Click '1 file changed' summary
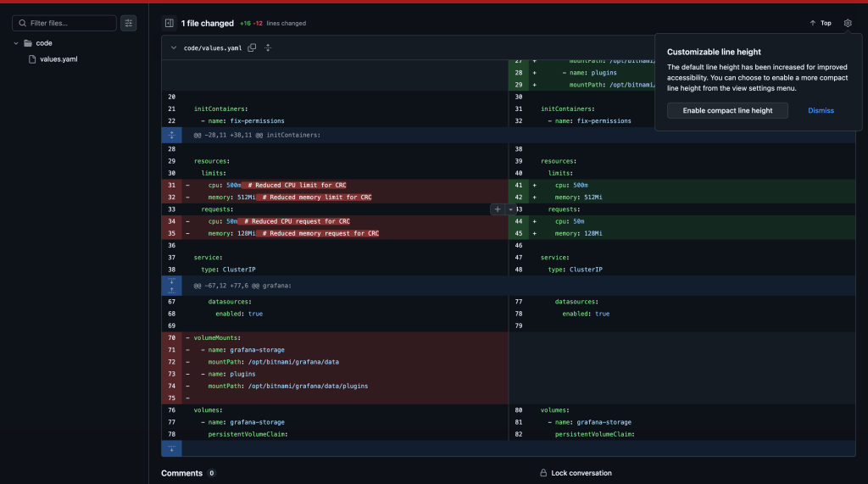 pyautogui.click(x=208, y=23)
